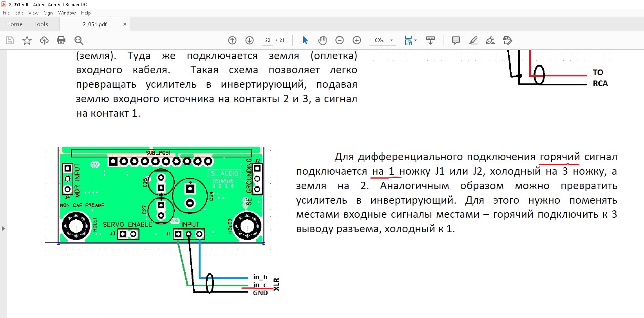
Task: Print the document
Action: (61, 40)
